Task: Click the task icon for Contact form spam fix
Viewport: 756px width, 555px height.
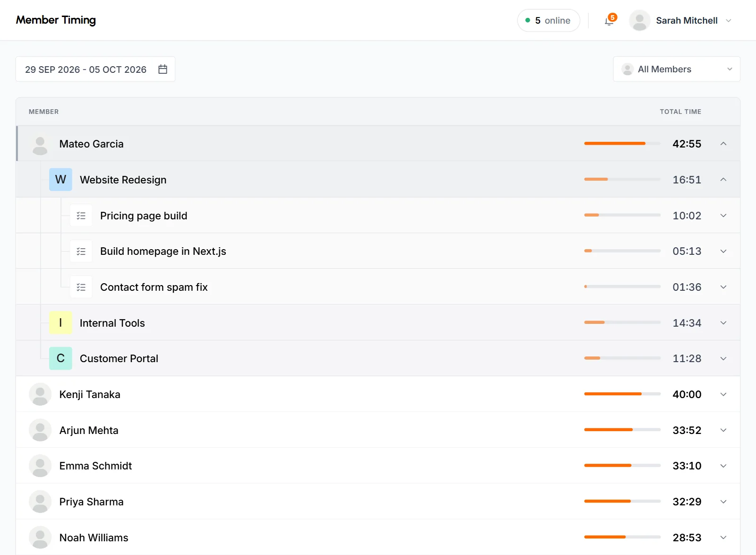Action: point(81,287)
